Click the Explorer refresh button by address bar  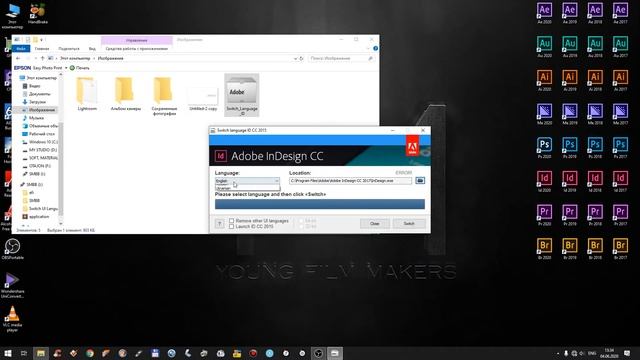click(x=301, y=58)
